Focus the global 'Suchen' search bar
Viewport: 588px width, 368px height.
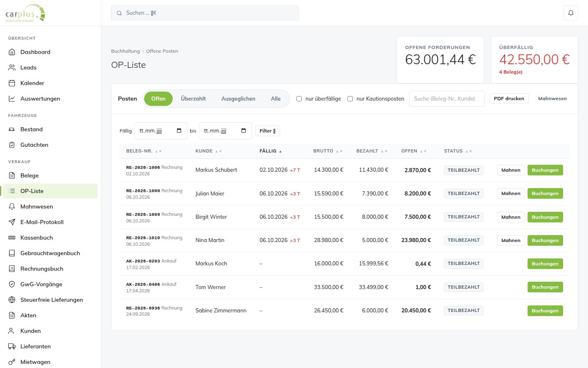pos(205,13)
